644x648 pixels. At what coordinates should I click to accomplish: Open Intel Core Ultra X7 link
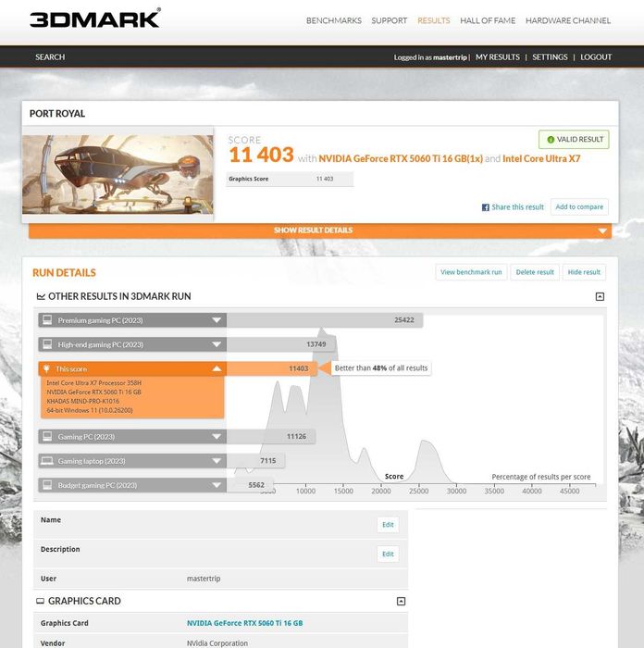pos(541,158)
